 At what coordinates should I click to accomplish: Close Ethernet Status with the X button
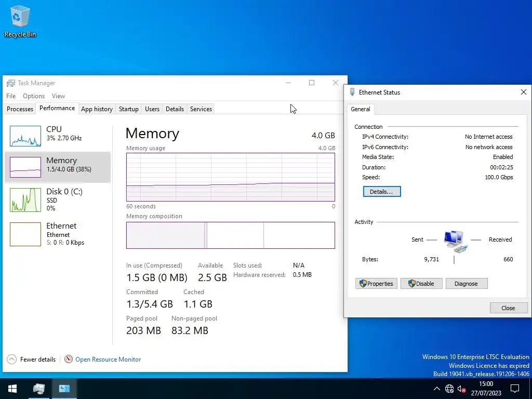pos(524,92)
